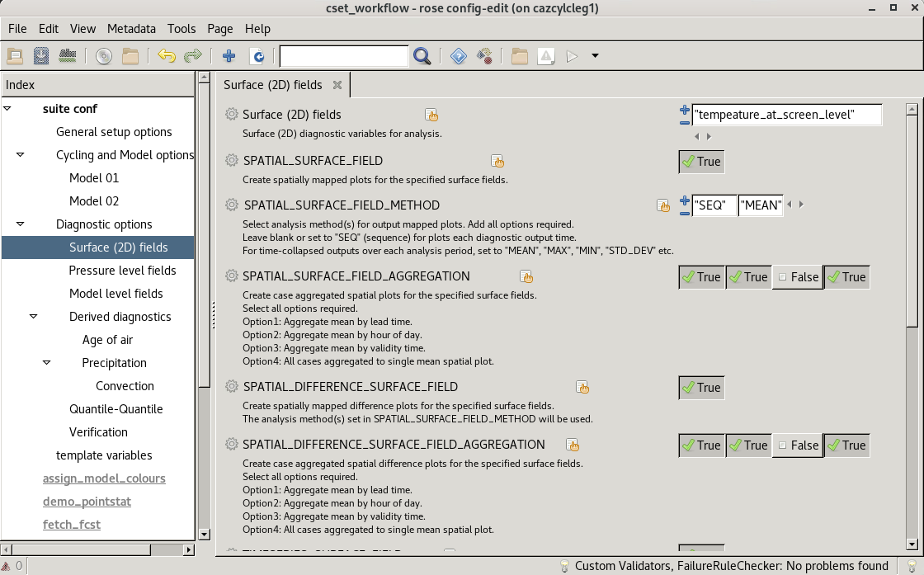This screenshot has height=575, width=924.
Task: Toggle first SPATIAL_SURFACE_FIELD_AGGREGATION option
Action: [x=701, y=277]
